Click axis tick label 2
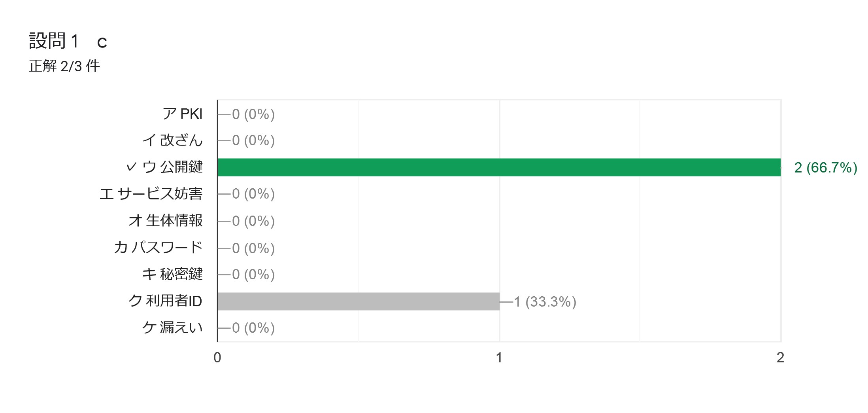The height and width of the screenshot is (413, 868). 780,358
